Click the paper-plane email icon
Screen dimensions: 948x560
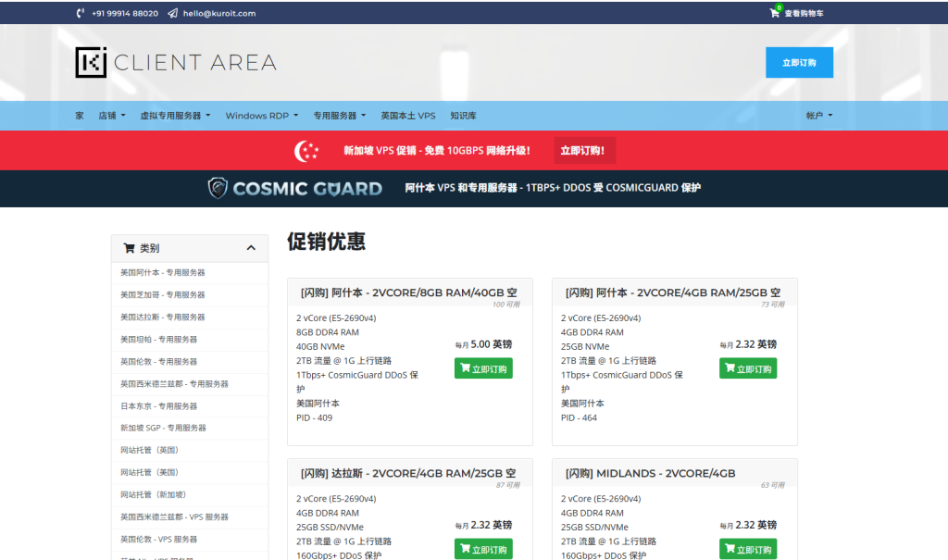tap(172, 13)
